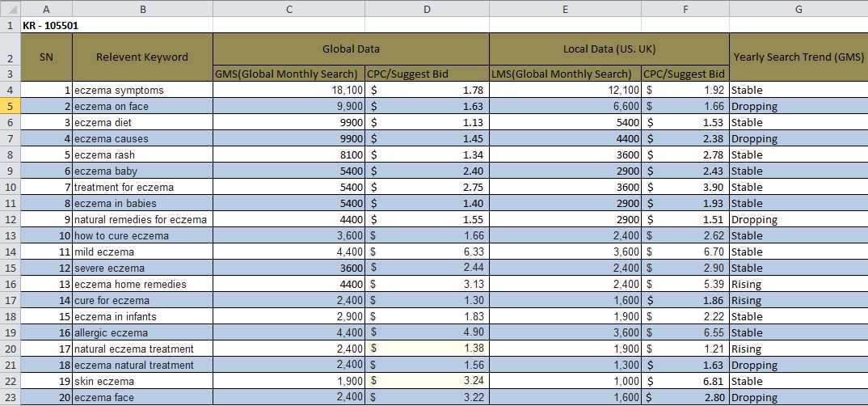Click the 'allergic eczema' keyword cell
The height and width of the screenshot is (406, 868).
142,332
